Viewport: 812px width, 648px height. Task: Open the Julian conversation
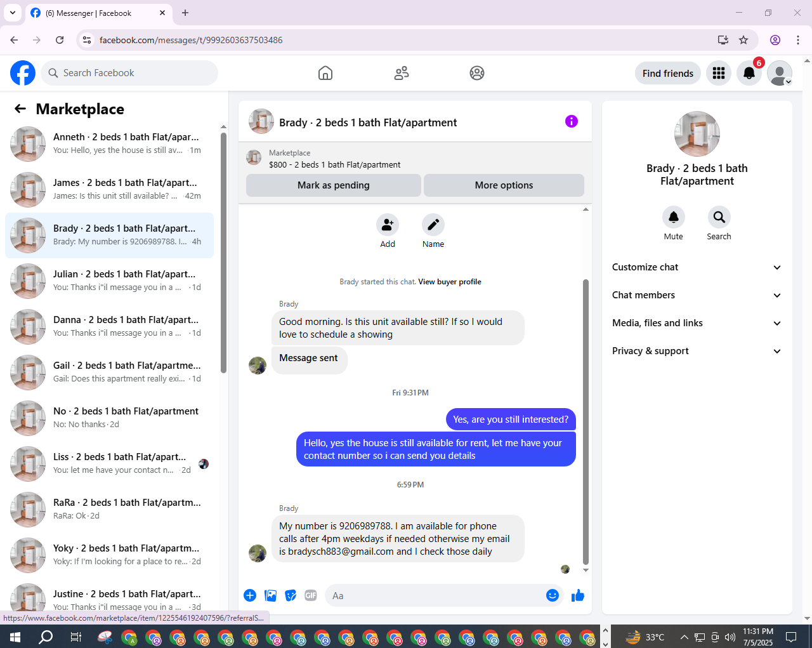(x=109, y=281)
